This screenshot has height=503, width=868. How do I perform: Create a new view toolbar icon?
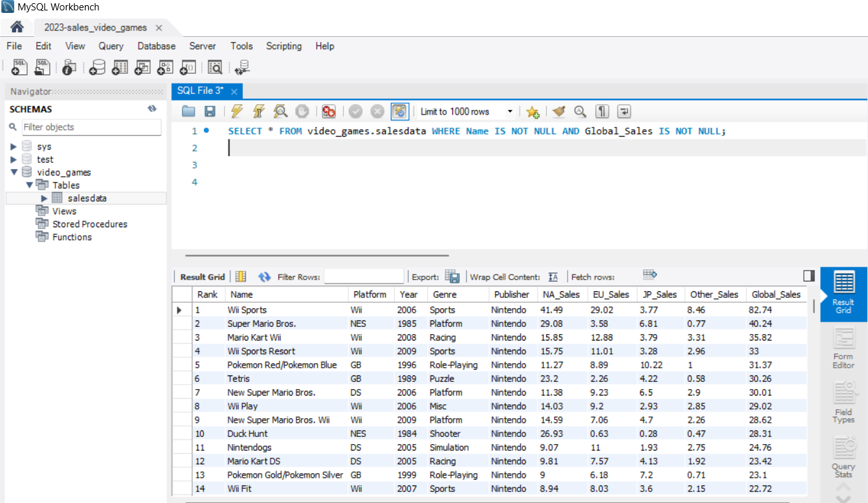[x=142, y=67]
